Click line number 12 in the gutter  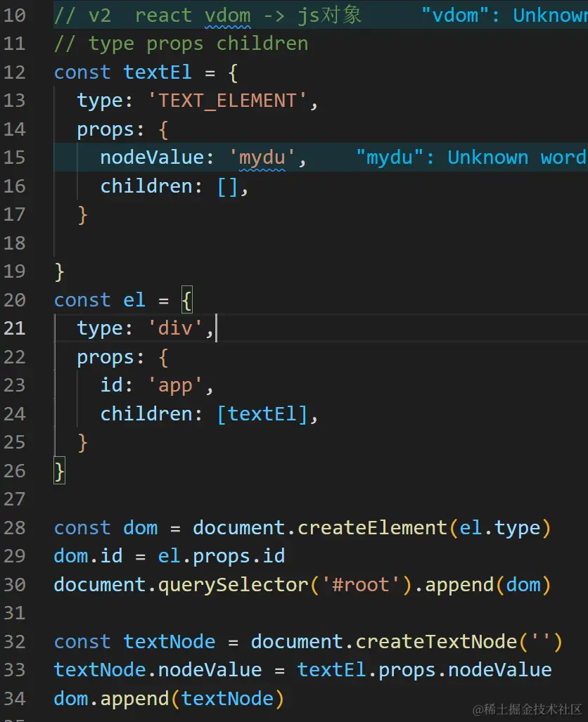(x=14, y=72)
